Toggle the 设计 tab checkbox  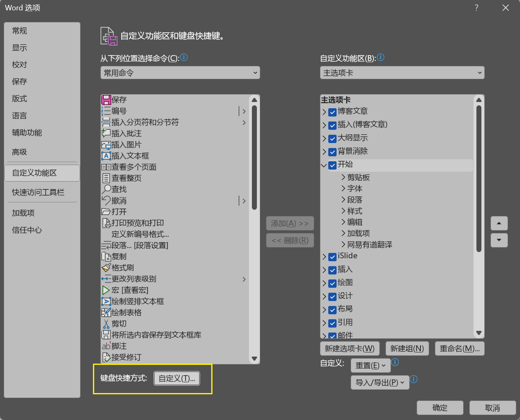[332, 296]
